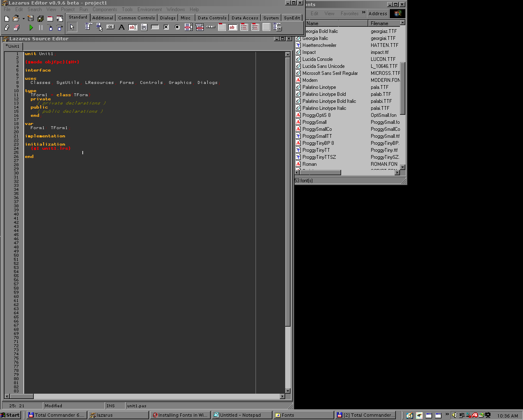Click the Save All icon
This screenshot has height=420, width=523.
pos(40,19)
